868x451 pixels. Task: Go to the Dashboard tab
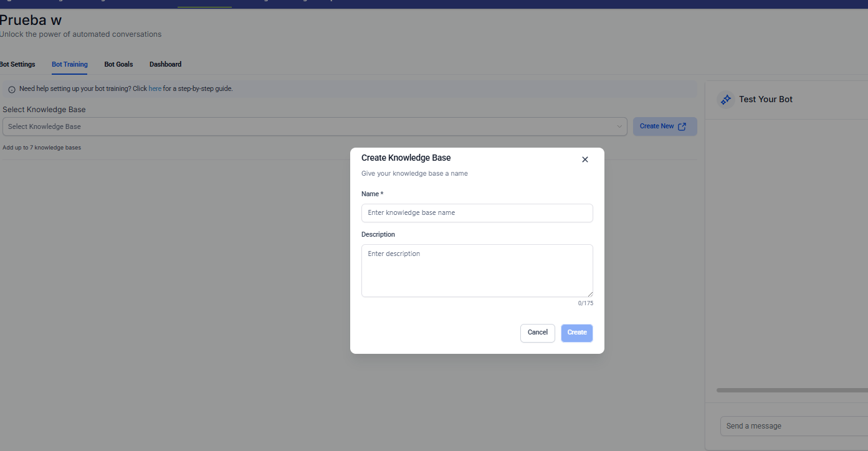[x=165, y=64]
